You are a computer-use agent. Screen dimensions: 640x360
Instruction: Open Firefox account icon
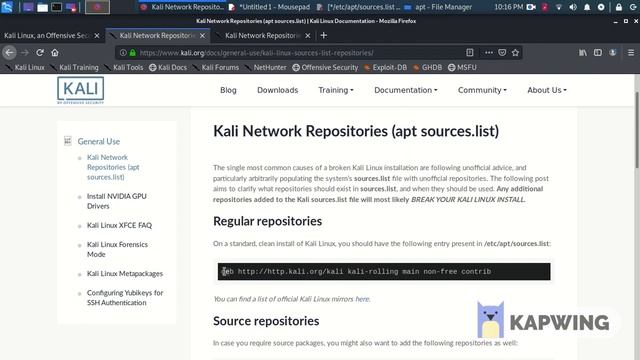coord(613,52)
